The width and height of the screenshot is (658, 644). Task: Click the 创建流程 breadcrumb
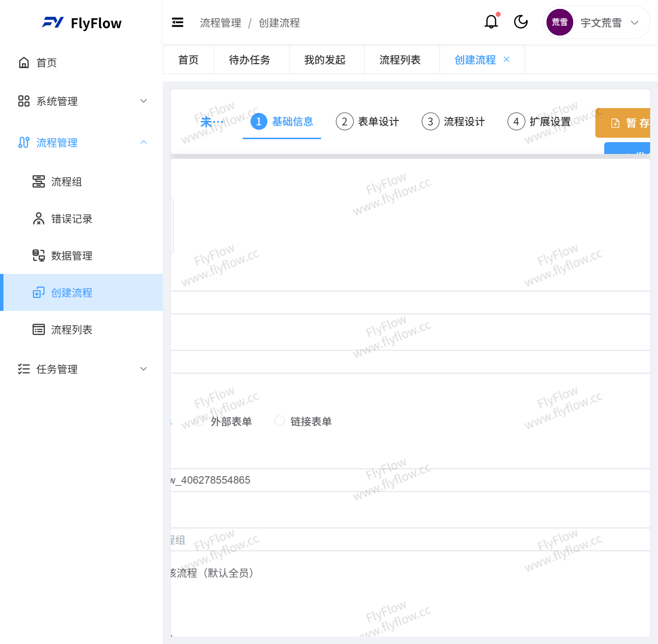pyautogui.click(x=279, y=23)
